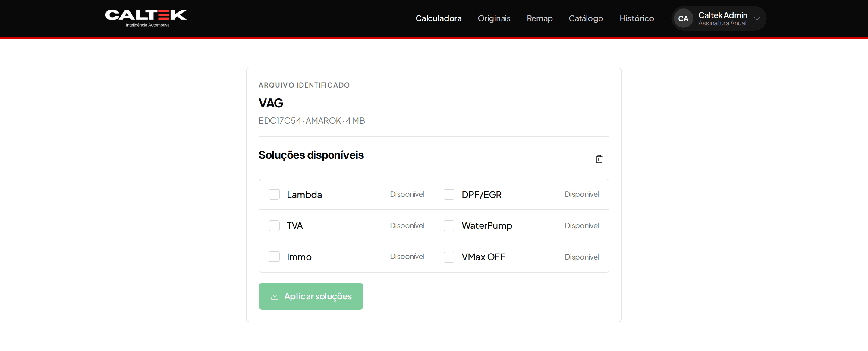
Task: Enable the Lambda checkbox
Action: click(x=274, y=194)
